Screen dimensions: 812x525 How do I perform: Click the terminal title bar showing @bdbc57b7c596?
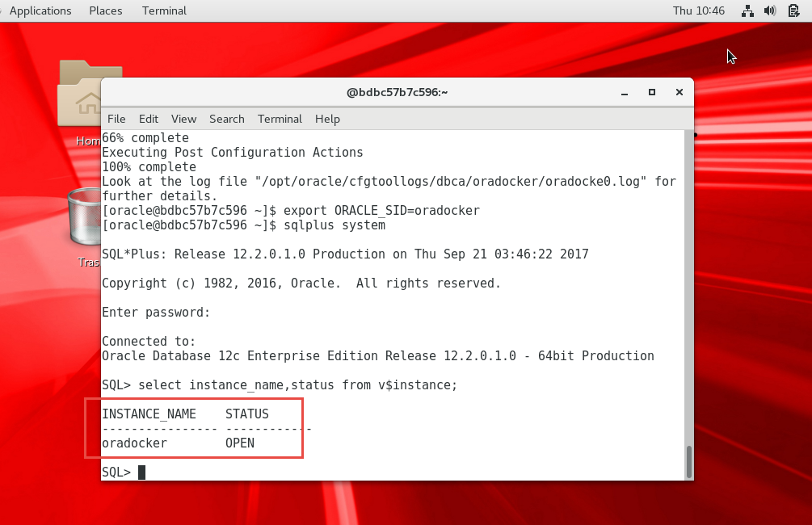pos(396,92)
